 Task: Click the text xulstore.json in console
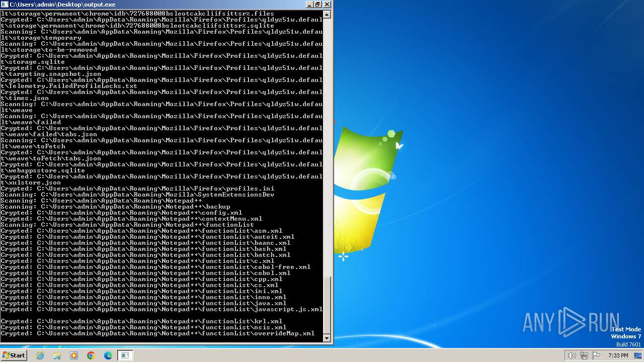35,183
